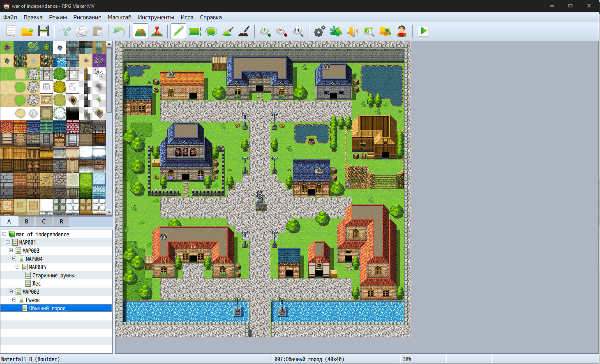Open the Event Searcher icon
Image resolution: width=600 pixels, height=364 pixels.
point(369,31)
